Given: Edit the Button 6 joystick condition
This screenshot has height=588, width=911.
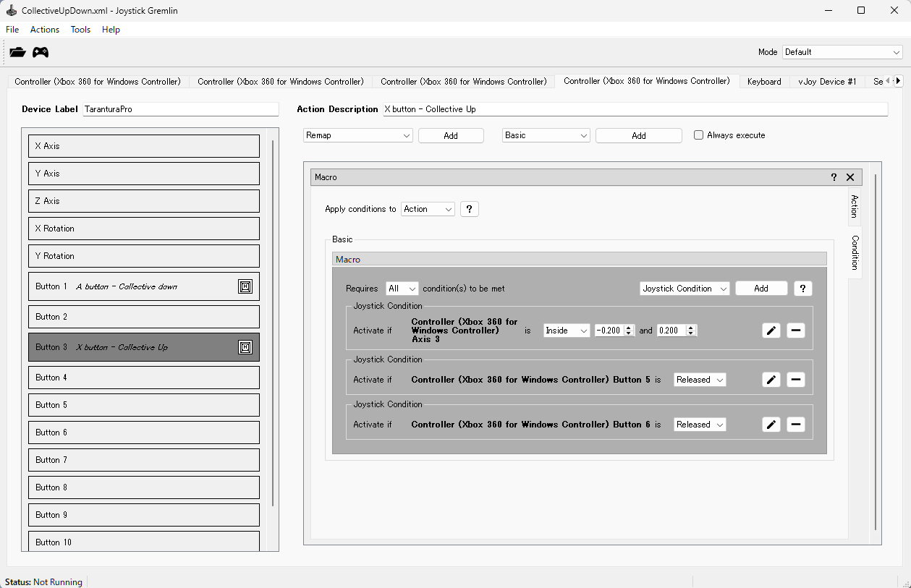Looking at the screenshot, I should [x=771, y=425].
